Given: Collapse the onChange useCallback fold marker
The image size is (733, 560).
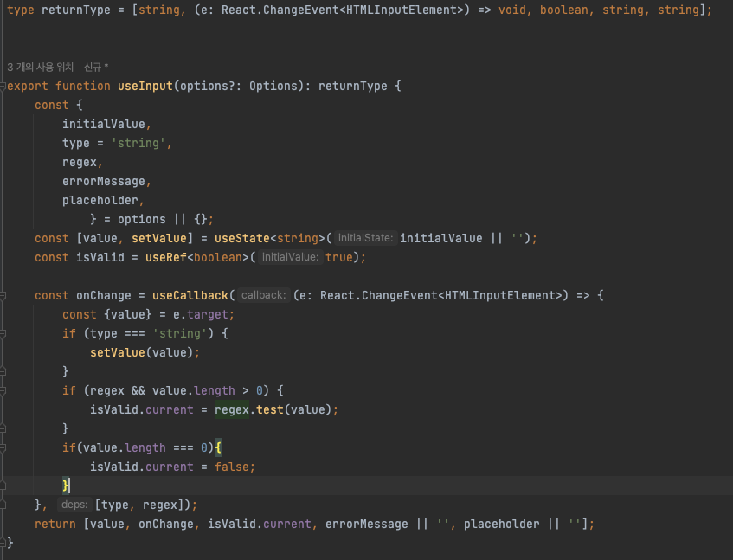Looking at the screenshot, I should coord(3,295).
